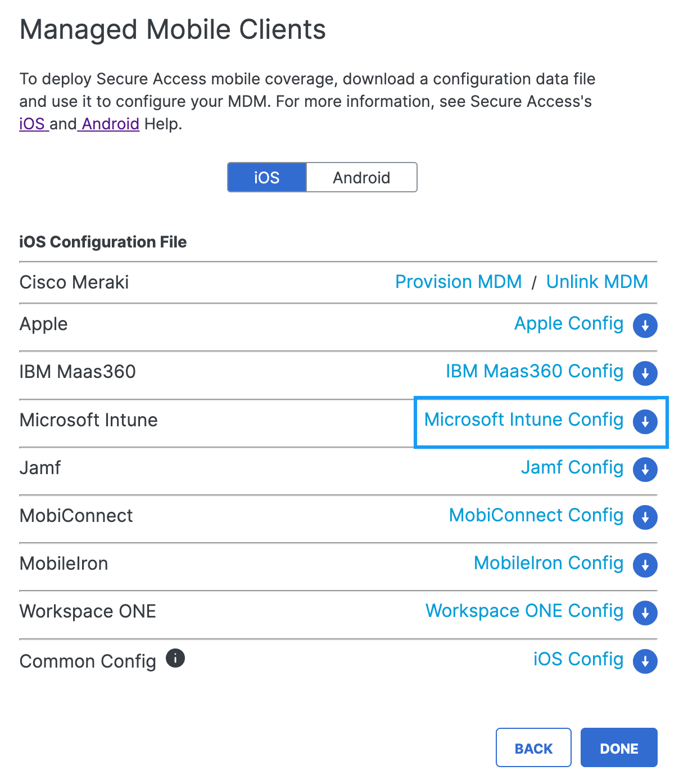Screen dimensions: 688x784
Task: Click the IBM Maas360 download arrow icon
Action: pos(645,373)
